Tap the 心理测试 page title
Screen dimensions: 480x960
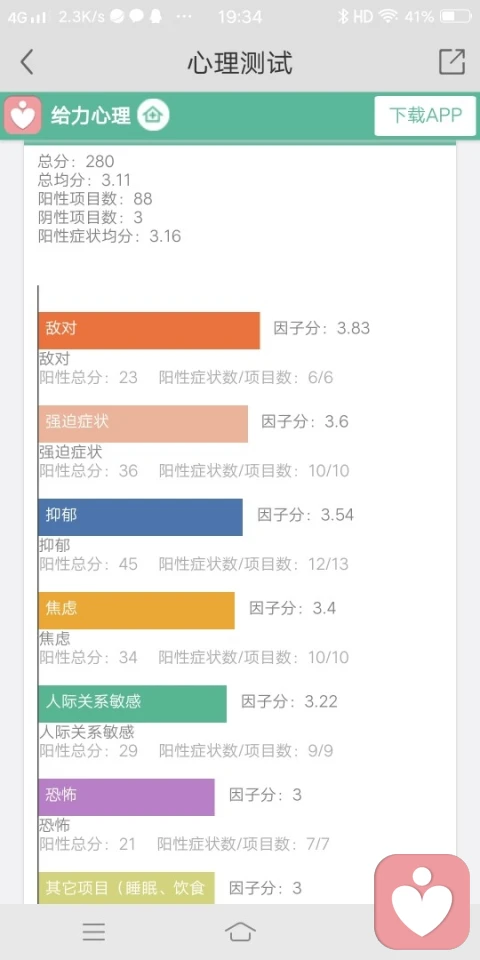pyautogui.click(x=240, y=62)
